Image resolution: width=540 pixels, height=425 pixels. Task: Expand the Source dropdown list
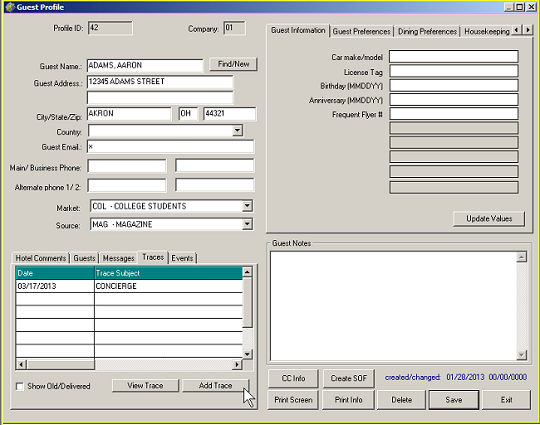pos(247,224)
